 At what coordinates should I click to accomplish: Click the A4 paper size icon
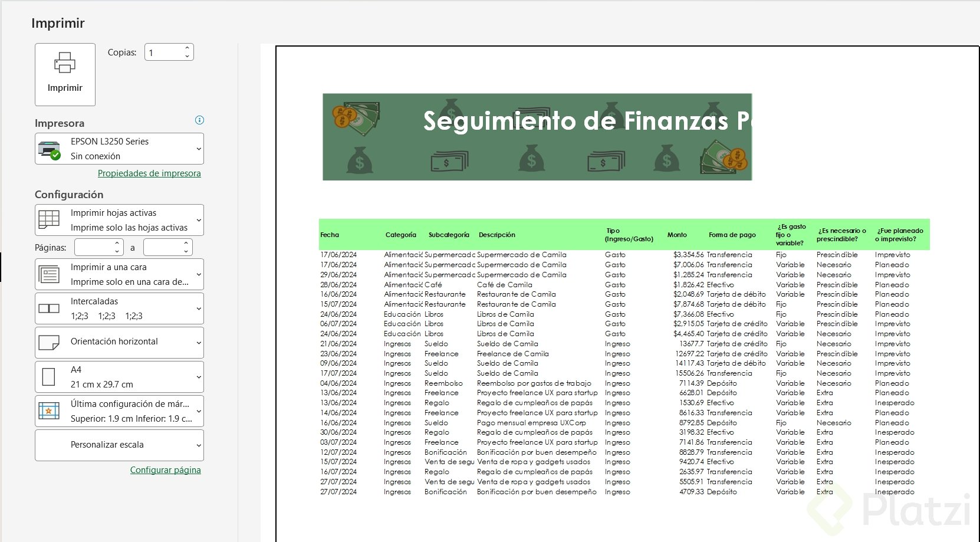tap(49, 377)
